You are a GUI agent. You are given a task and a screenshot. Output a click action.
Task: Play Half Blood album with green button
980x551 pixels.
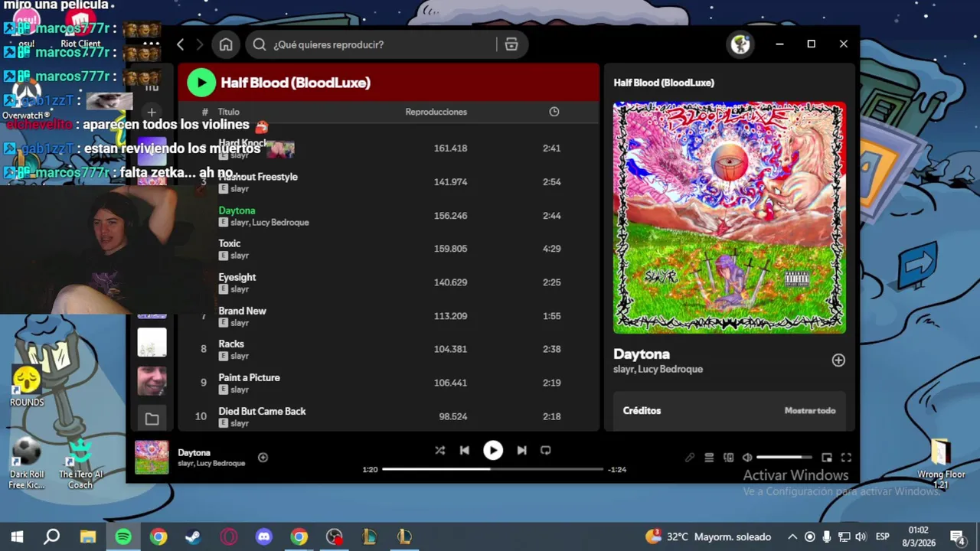click(x=201, y=83)
